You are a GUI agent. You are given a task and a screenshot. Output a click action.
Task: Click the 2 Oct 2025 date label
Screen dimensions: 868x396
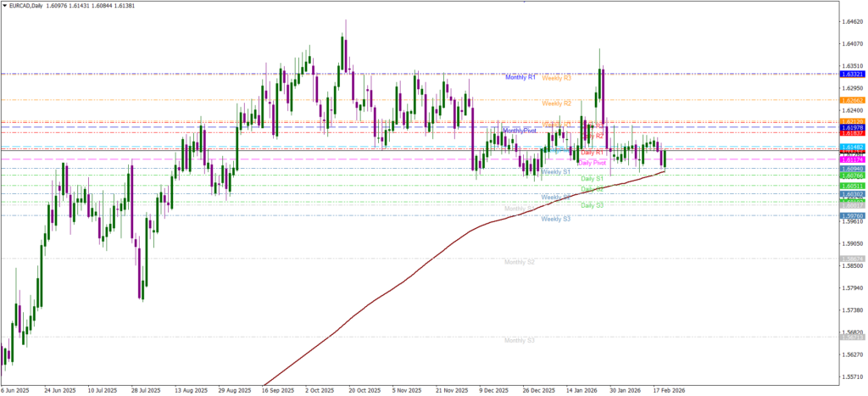point(319,391)
